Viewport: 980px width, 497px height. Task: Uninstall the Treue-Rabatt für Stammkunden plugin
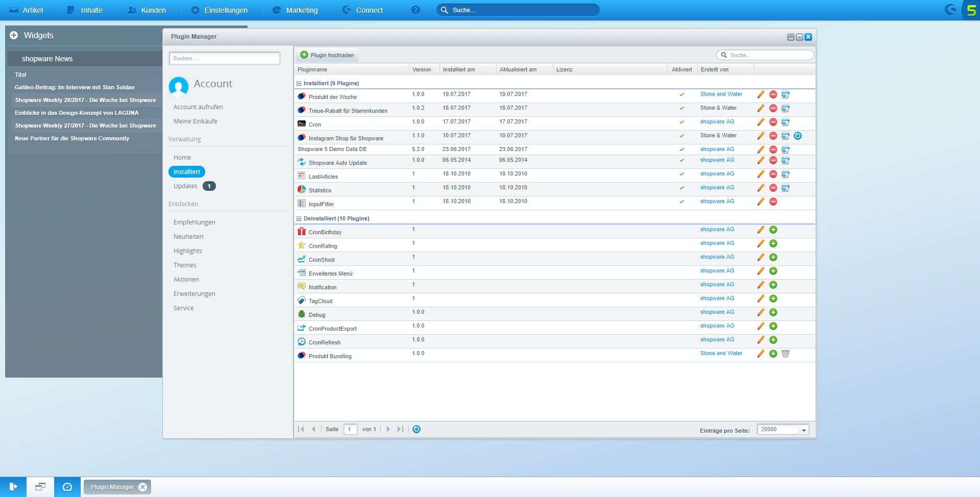click(x=773, y=108)
